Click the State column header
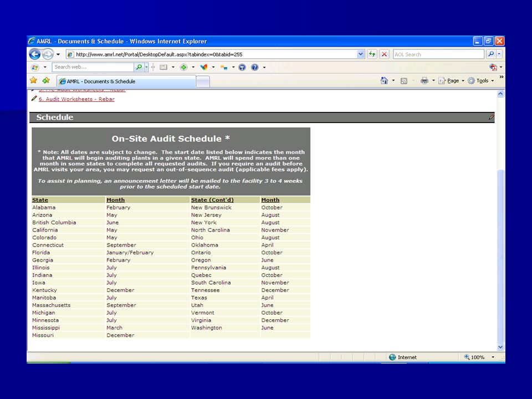 pos(40,200)
